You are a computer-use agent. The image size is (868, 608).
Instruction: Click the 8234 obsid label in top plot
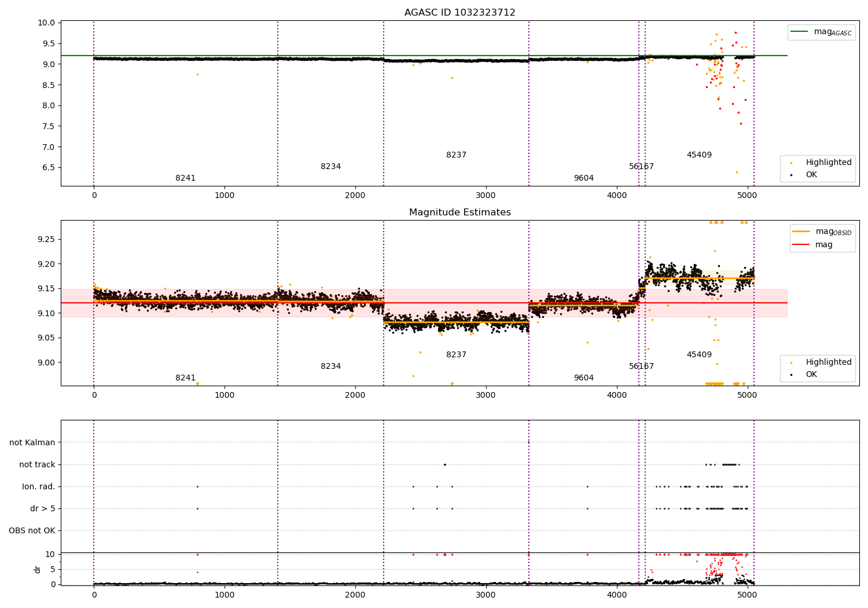coord(331,166)
